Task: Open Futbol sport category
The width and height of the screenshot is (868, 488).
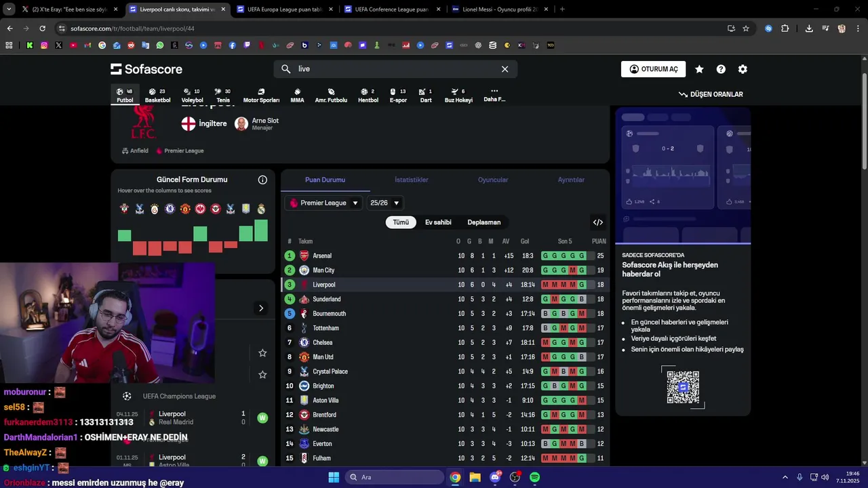Action: [125, 95]
